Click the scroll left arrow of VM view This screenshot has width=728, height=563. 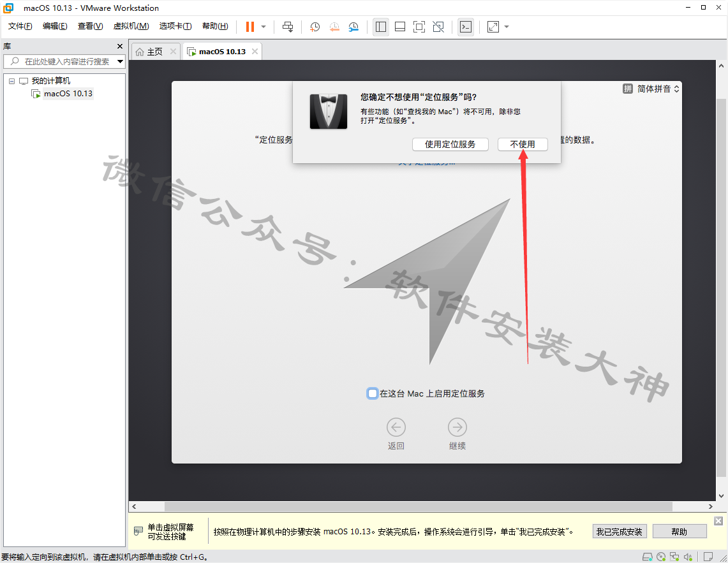coord(134,506)
